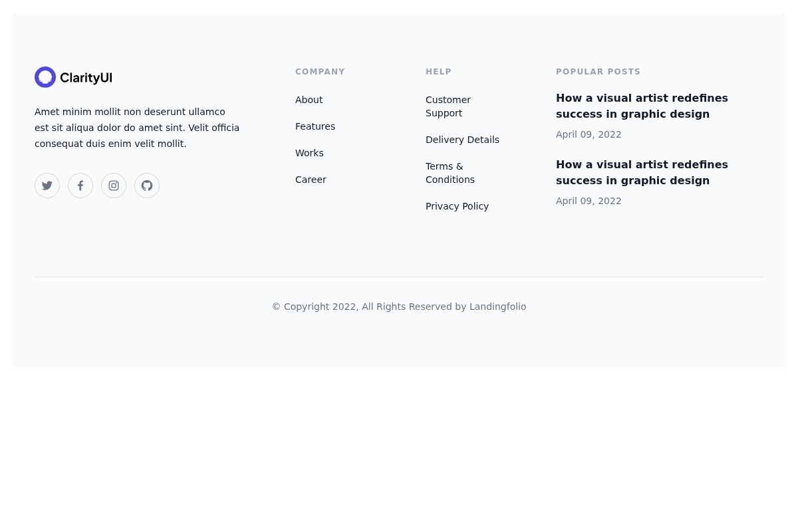The height and width of the screenshot is (532, 798).
Task: Click the Landingfolio copyright link
Action: click(497, 307)
